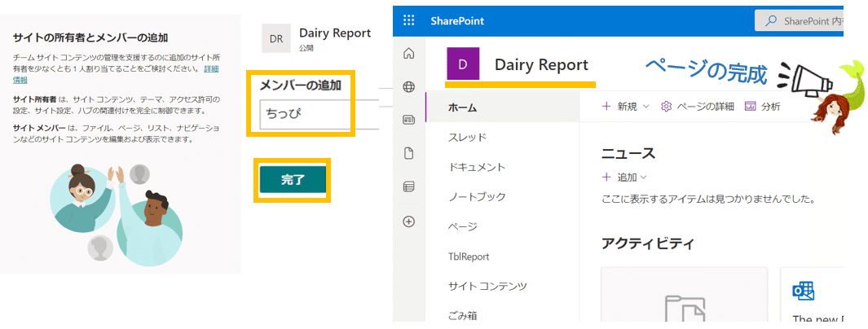Click the DR site icon tile
Screen dimensions: 868x329
[x=276, y=39]
